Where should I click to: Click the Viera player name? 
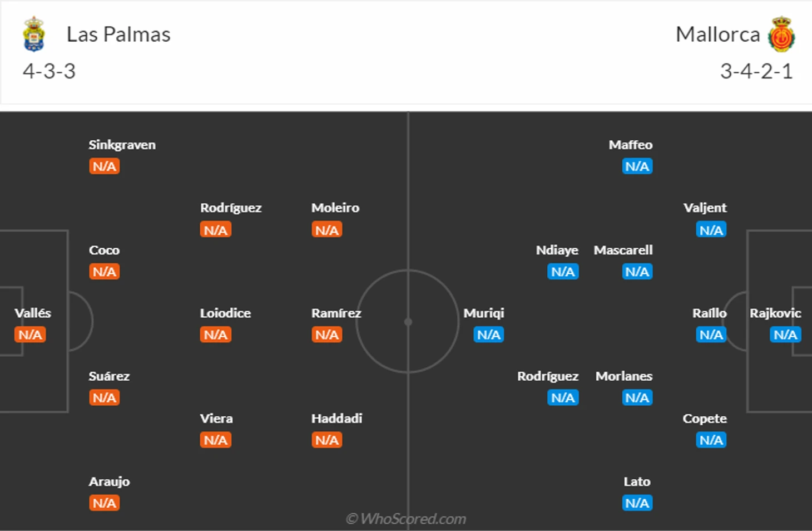pos(216,419)
